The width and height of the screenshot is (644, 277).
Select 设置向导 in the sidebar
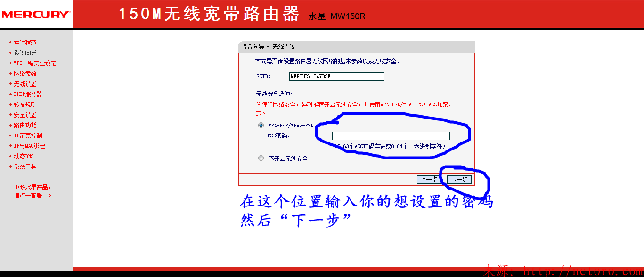[25, 53]
